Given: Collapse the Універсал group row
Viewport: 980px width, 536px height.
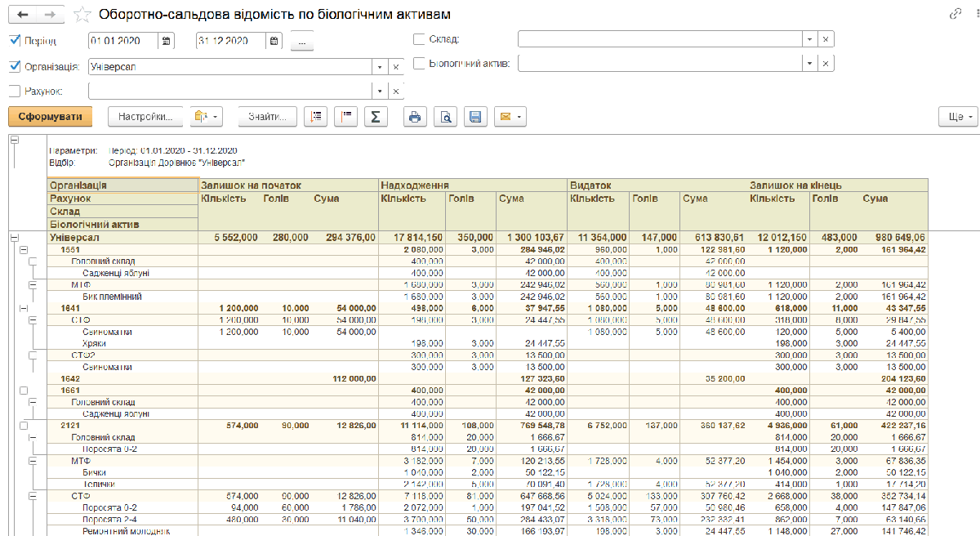Looking at the screenshot, I should tap(13, 237).
